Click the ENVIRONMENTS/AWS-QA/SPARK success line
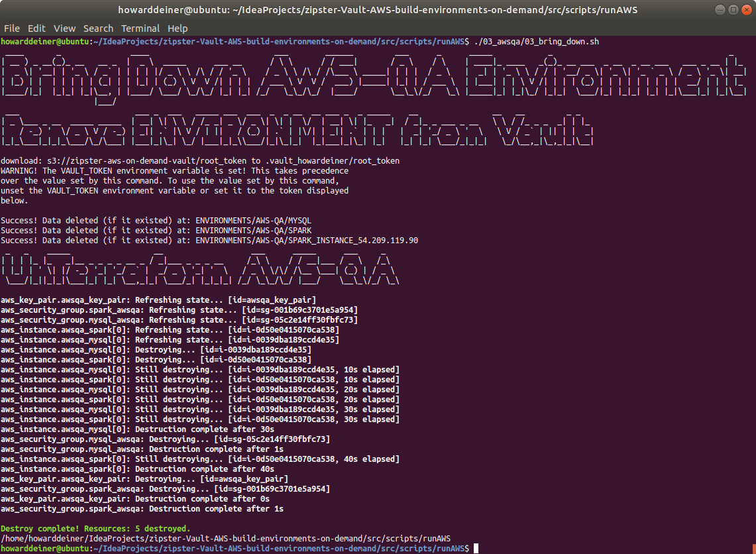The width and height of the screenshot is (756, 554). pos(156,231)
